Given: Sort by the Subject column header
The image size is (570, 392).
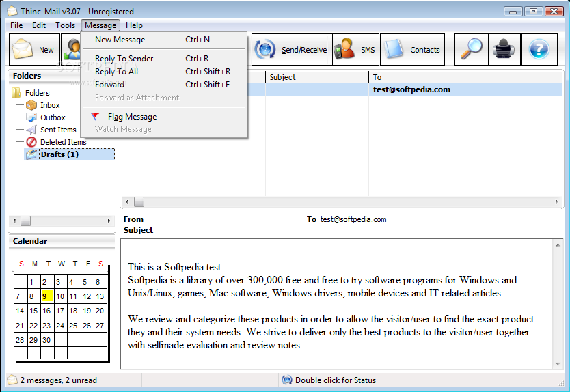Looking at the screenshot, I should tap(317, 77).
